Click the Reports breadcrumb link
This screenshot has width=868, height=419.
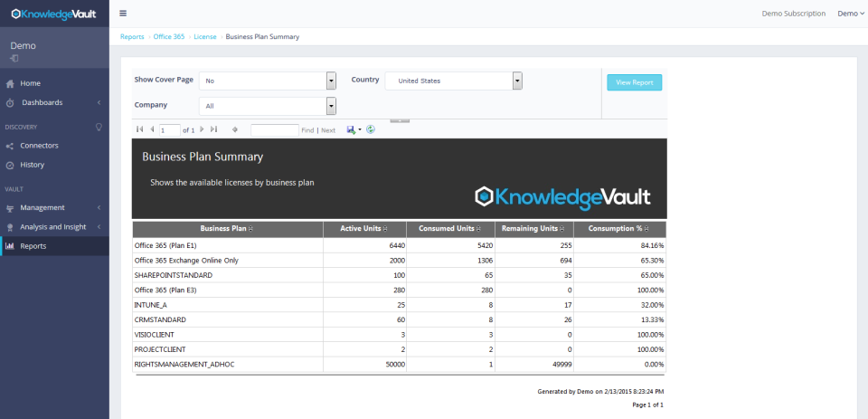132,37
